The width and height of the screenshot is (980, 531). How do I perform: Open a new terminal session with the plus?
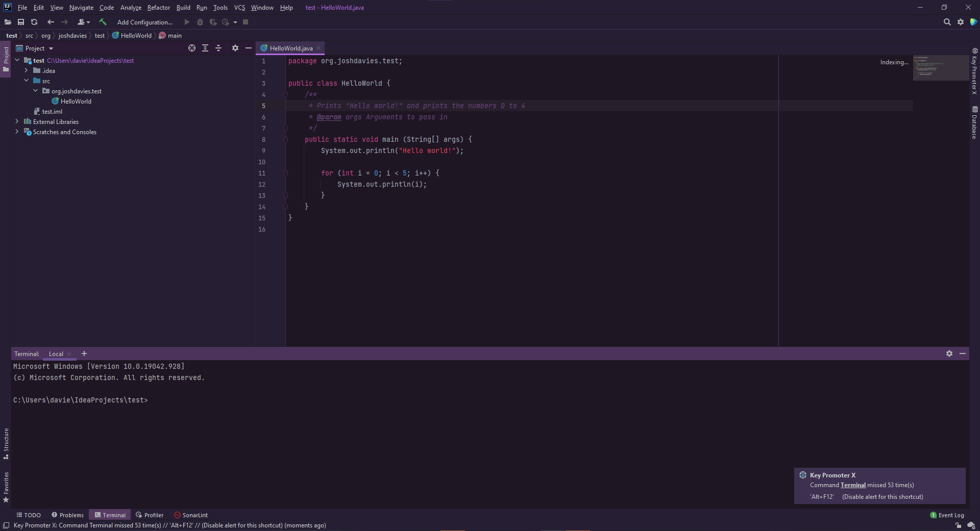84,353
